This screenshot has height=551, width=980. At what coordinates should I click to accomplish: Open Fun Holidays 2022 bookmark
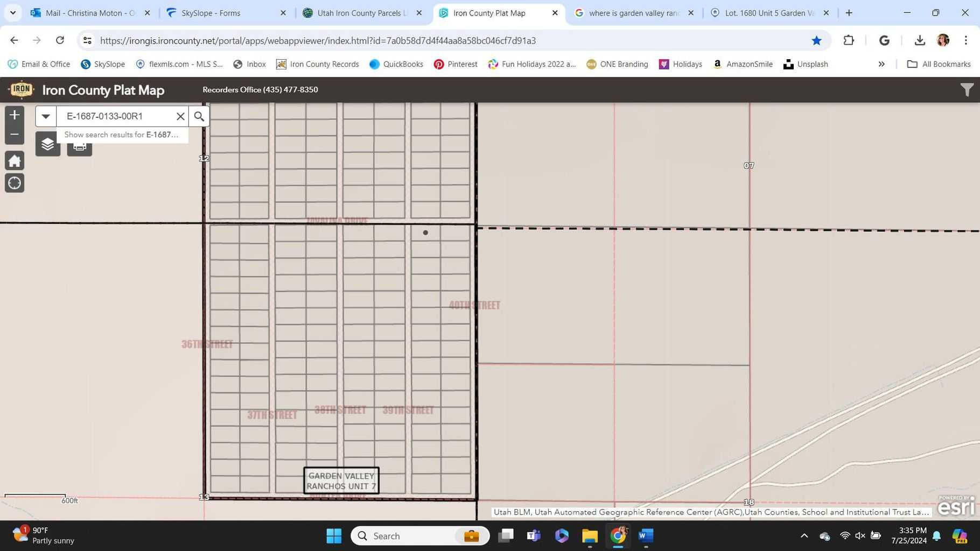[x=531, y=64]
